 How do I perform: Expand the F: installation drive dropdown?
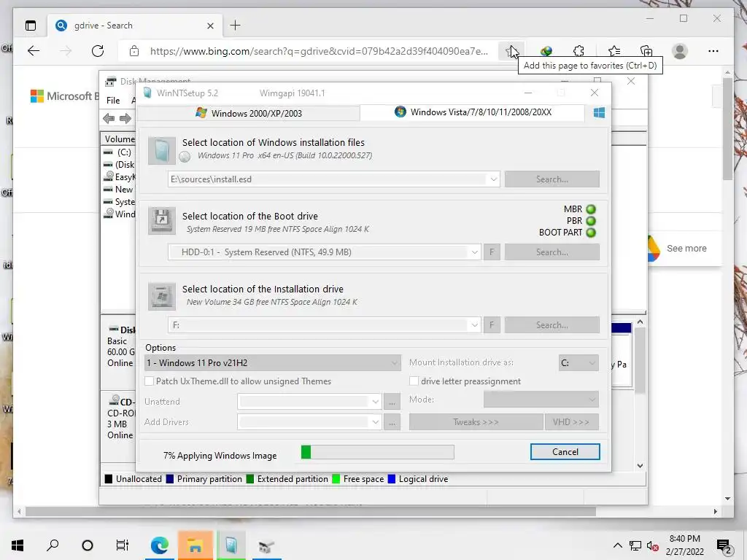[x=474, y=325]
